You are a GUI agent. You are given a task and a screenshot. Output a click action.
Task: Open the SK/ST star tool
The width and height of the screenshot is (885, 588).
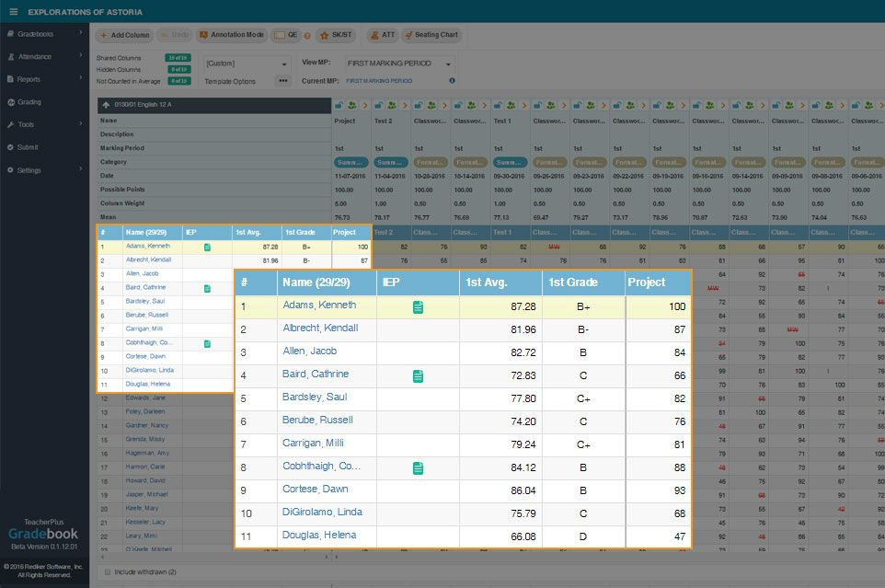(x=337, y=35)
